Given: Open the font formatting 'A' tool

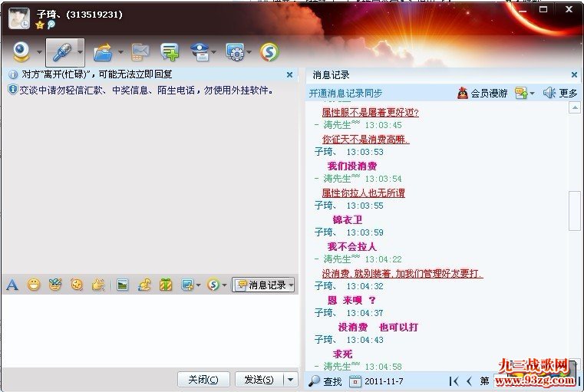Looking at the screenshot, I should pos(12,285).
